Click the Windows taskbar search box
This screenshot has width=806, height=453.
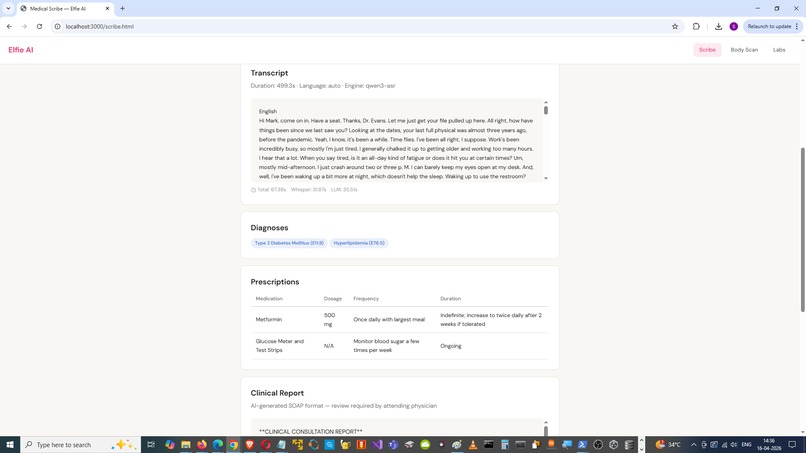[x=80, y=445]
